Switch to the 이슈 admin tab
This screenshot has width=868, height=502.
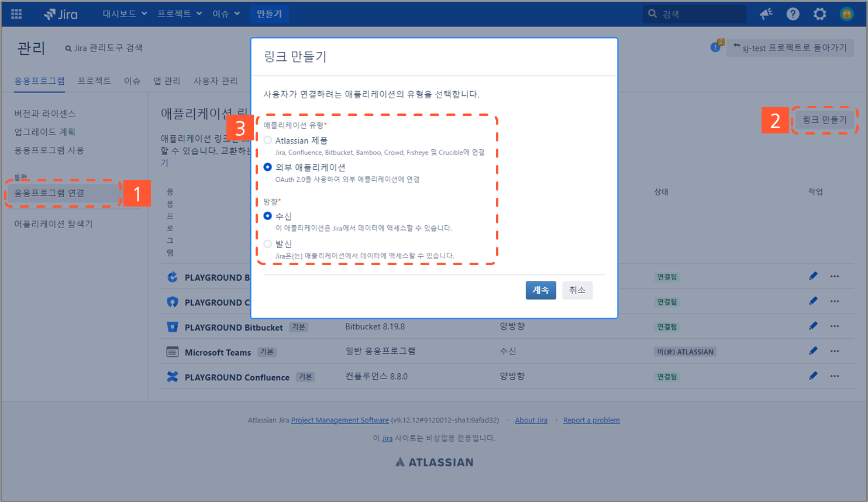(132, 81)
